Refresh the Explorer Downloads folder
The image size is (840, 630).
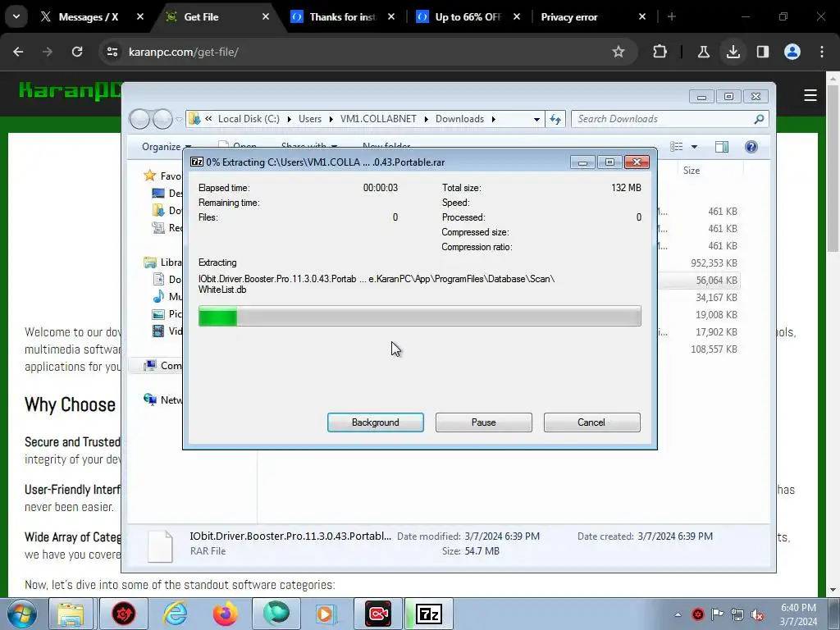pos(555,119)
